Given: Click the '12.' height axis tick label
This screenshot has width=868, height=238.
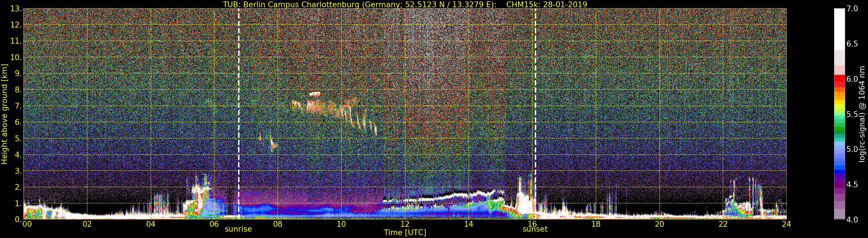Looking at the screenshot, I should point(16,25).
